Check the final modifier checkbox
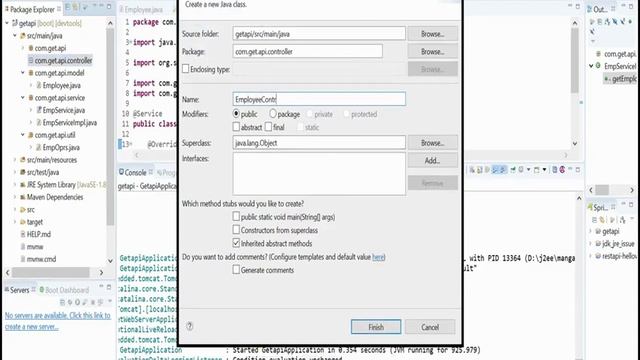The image size is (640, 360). [x=268, y=127]
